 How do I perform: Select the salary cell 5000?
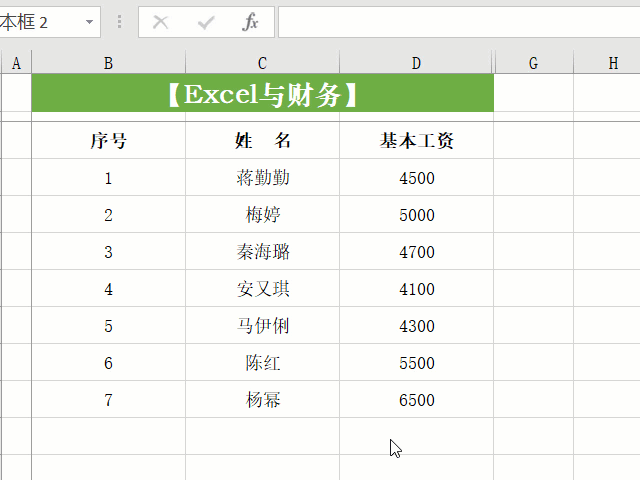(x=416, y=215)
